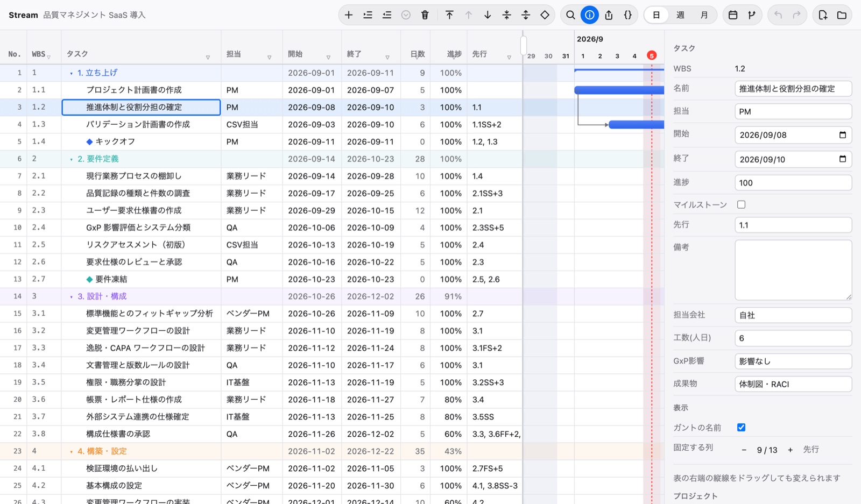Screen dimensions: 861x504
Task: Switch the Gantt scale to 日
Action: click(656, 15)
